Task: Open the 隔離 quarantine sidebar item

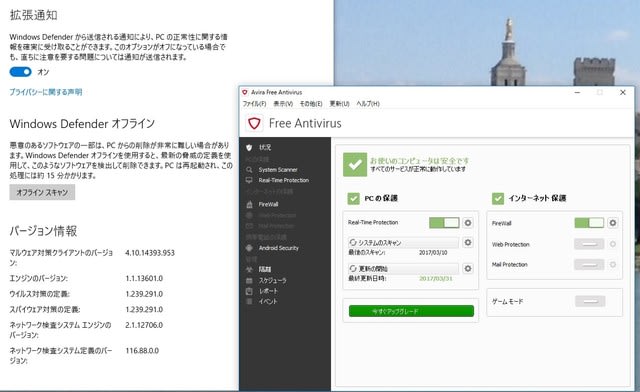Action: [x=264, y=269]
